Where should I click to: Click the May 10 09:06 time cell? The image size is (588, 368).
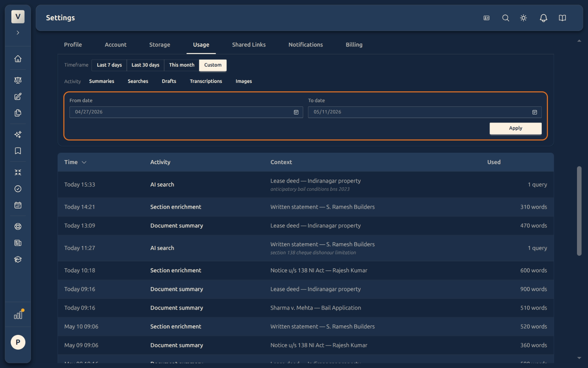pyautogui.click(x=81, y=327)
